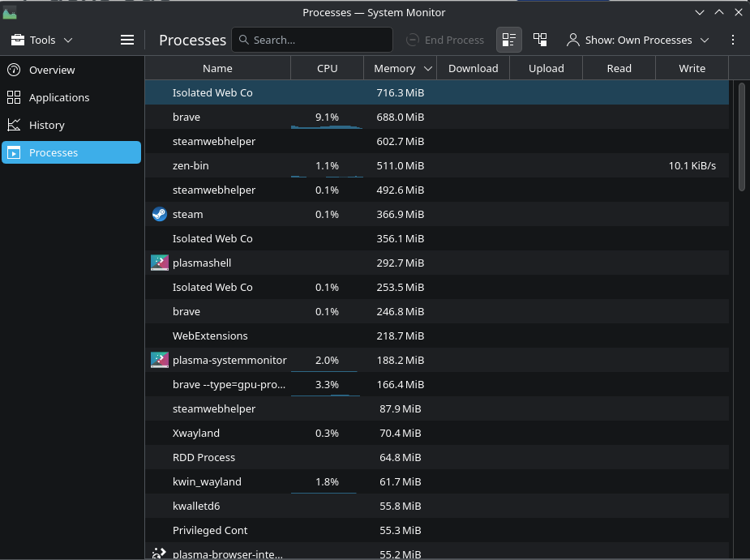Sort by the Write column header
This screenshot has height=560, width=750.
click(692, 68)
